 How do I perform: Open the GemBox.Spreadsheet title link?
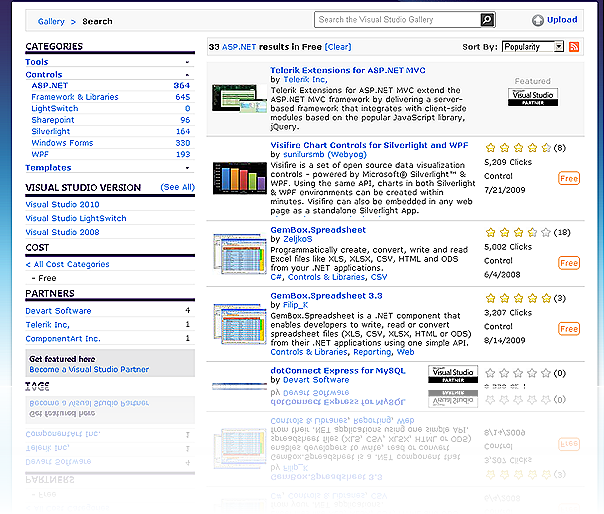tap(318, 230)
